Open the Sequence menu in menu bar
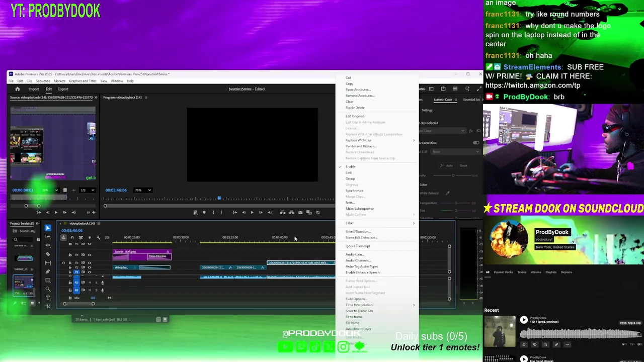 click(x=43, y=81)
